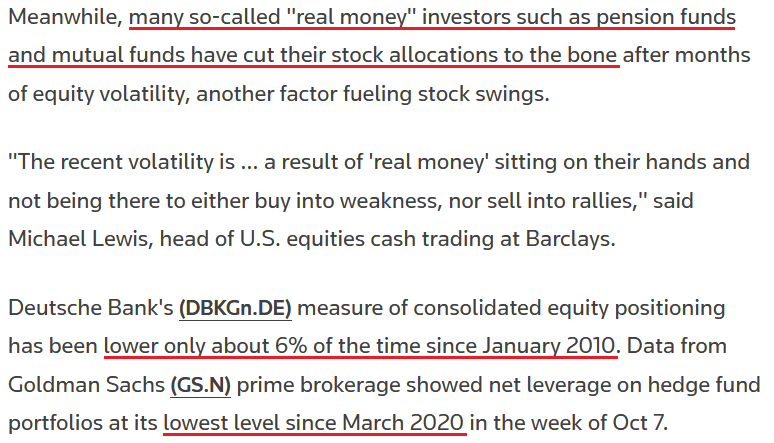Click the name "Michael Lewis"
Screen dimensions: 774x443
pyautogui.click(x=78, y=240)
